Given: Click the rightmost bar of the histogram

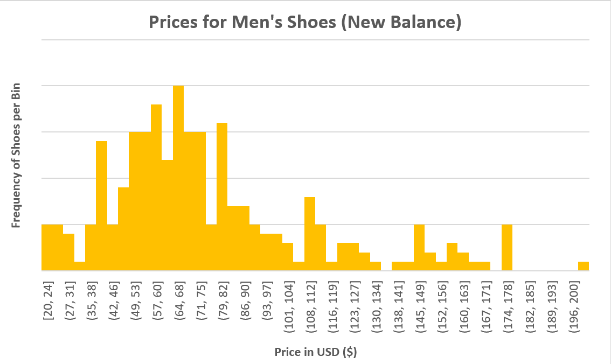Looking at the screenshot, I should (584, 266).
